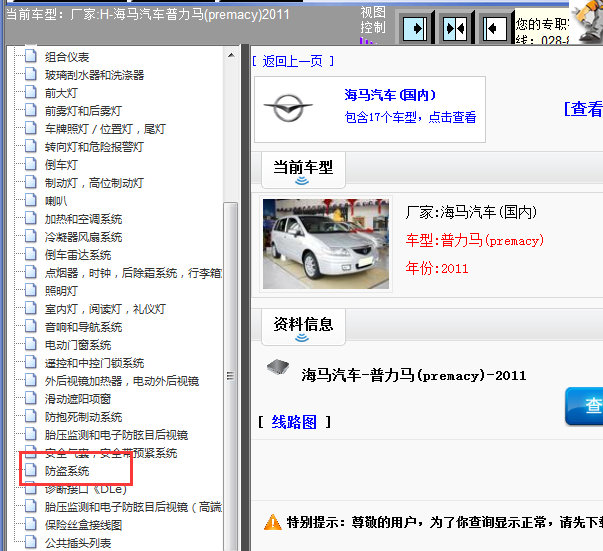Open 音响和导航系统 entry
Viewport: 603px width, 551px height.
coord(83,327)
